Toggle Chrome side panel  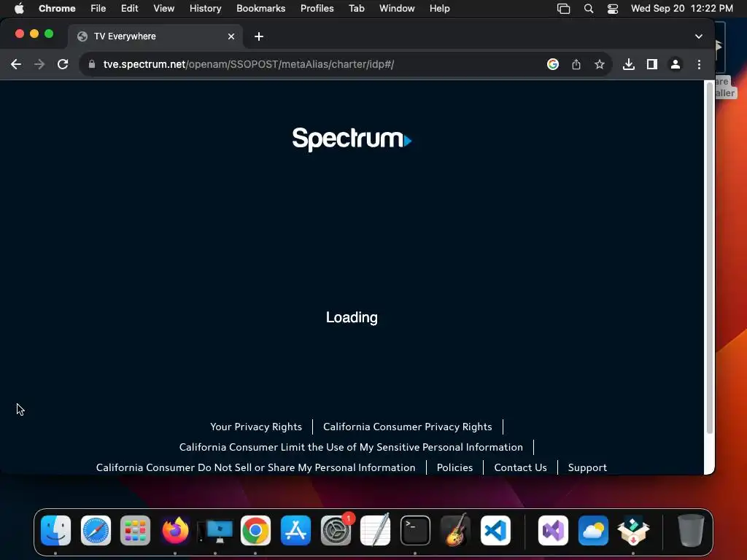[x=651, y=64]
